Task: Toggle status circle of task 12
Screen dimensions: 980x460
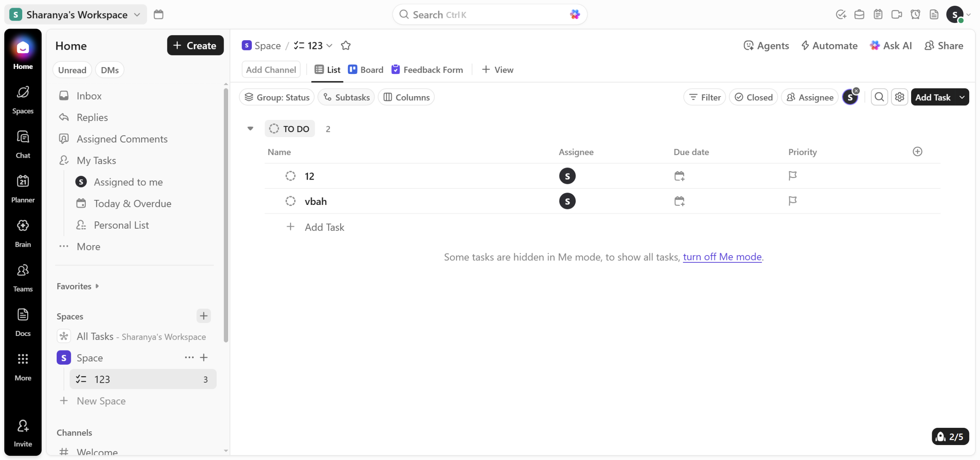Action: 290,176
